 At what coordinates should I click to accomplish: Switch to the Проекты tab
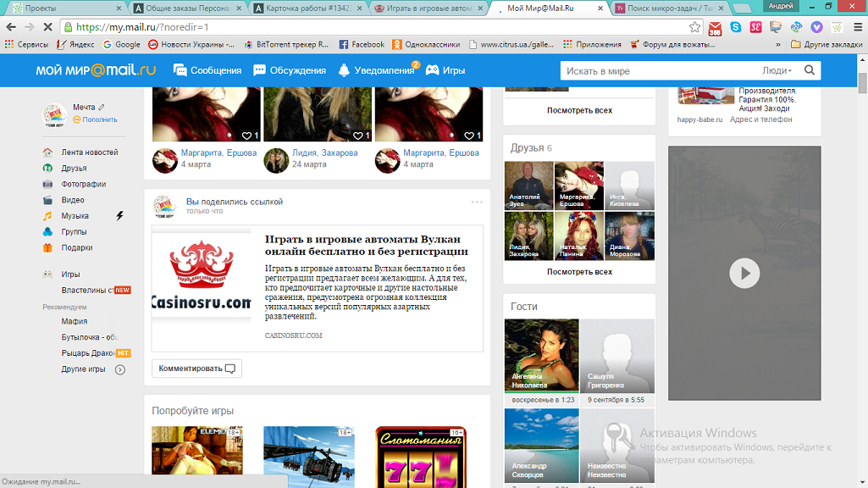point(66,8)
